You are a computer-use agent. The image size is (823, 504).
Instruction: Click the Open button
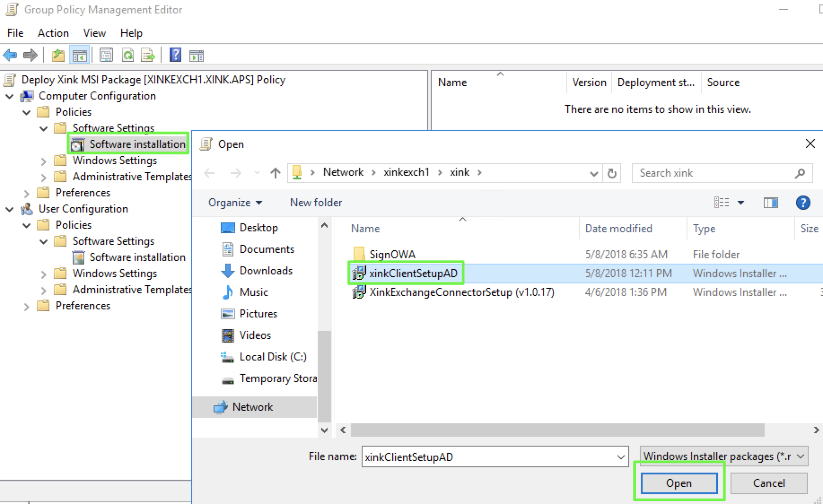point(679,483)
